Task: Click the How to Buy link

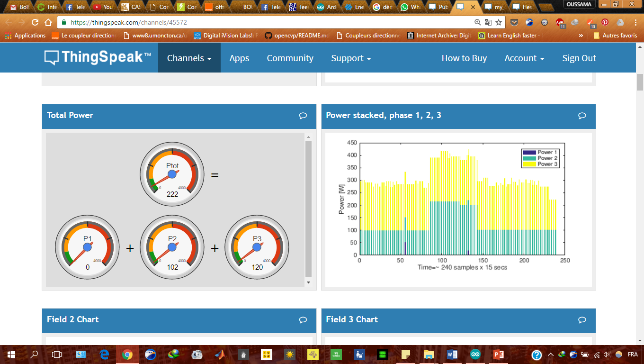Action: click(464, 58)
